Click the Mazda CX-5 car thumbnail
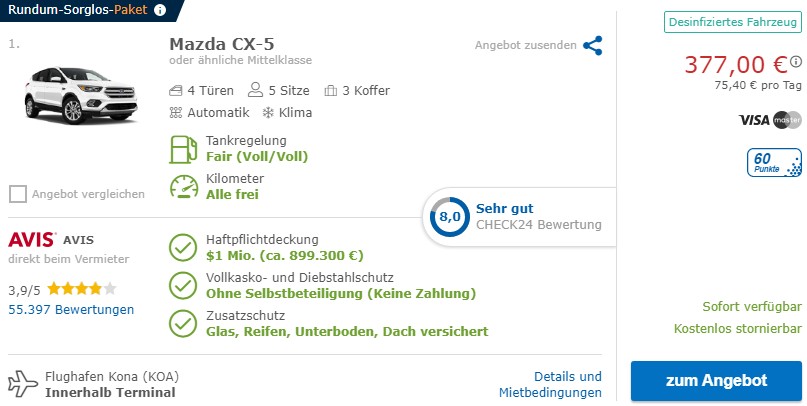The width and height of the screenshot is (807, 406). [x=81, y=95]
